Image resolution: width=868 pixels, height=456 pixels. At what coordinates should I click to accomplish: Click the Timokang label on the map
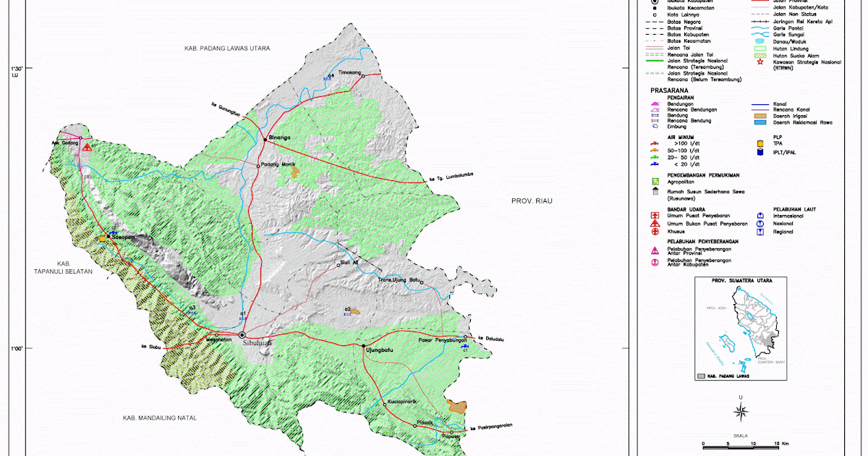349,73
